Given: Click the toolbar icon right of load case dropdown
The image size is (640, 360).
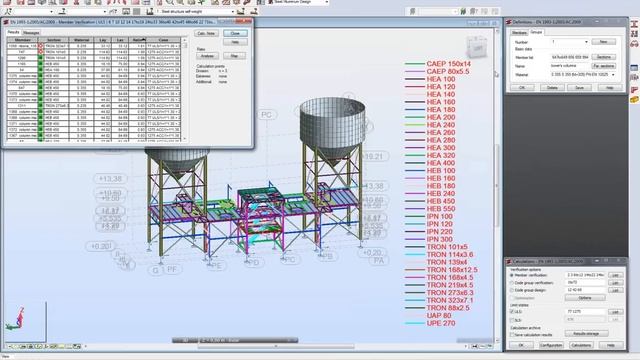Looking at the screenshot, I should 241,11.
